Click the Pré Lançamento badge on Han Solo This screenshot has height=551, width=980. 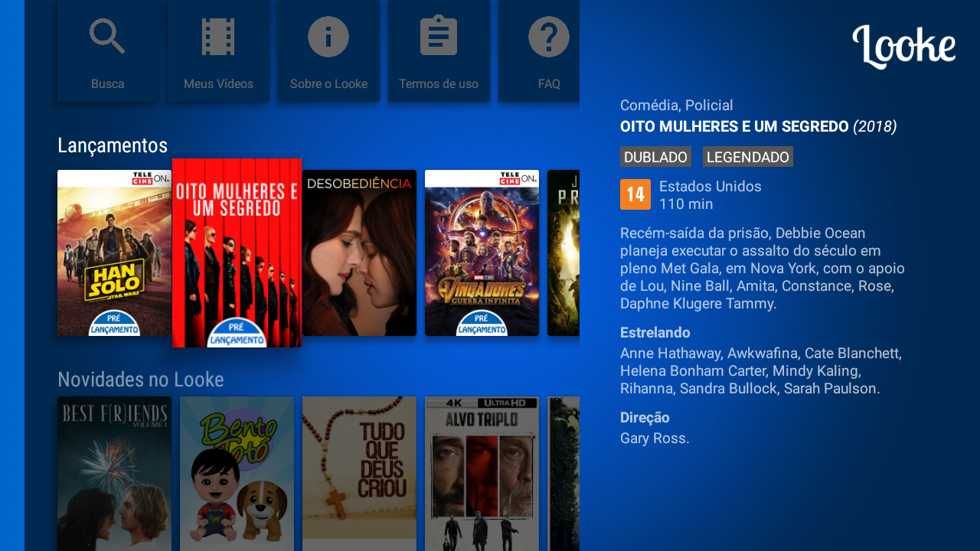[x=114, y=321]
